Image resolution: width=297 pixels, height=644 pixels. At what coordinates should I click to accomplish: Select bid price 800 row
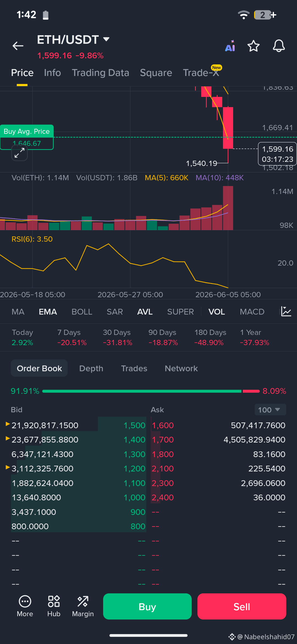(x=78, y=526)
